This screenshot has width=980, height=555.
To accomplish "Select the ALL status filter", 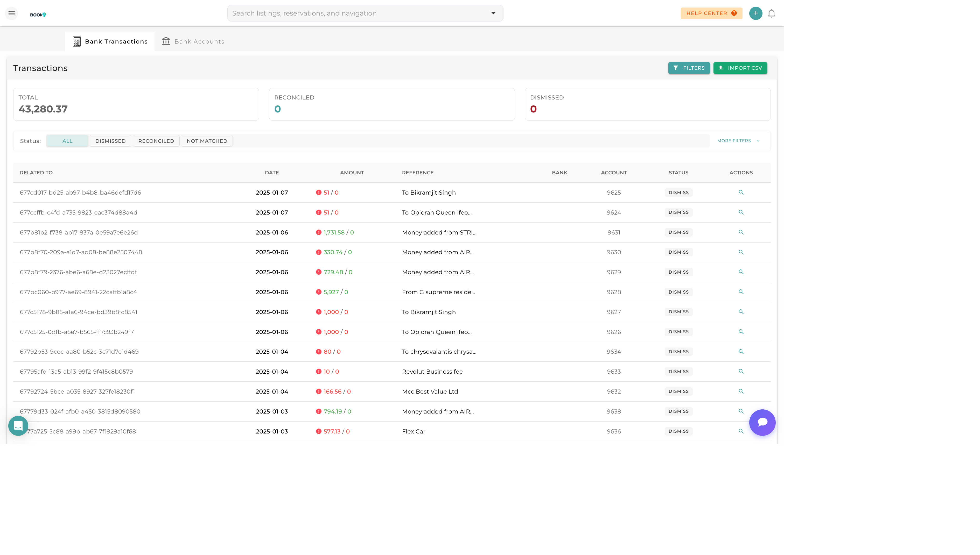I will pos(67,141).
